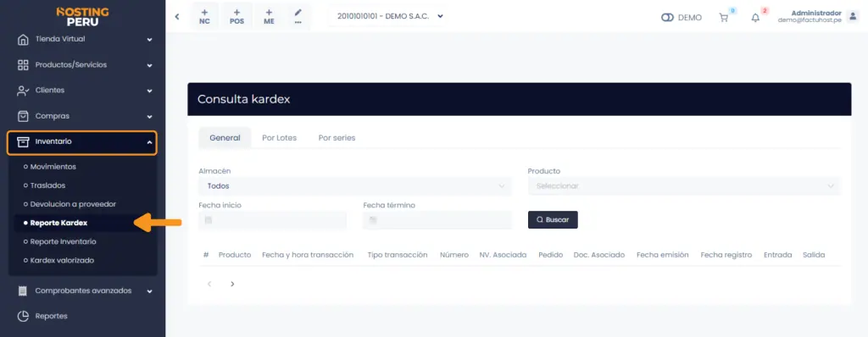Expand Compras menu chevron
Image resolution: width=868 pixels, height=337 pixels.
[x=149, y=117]
